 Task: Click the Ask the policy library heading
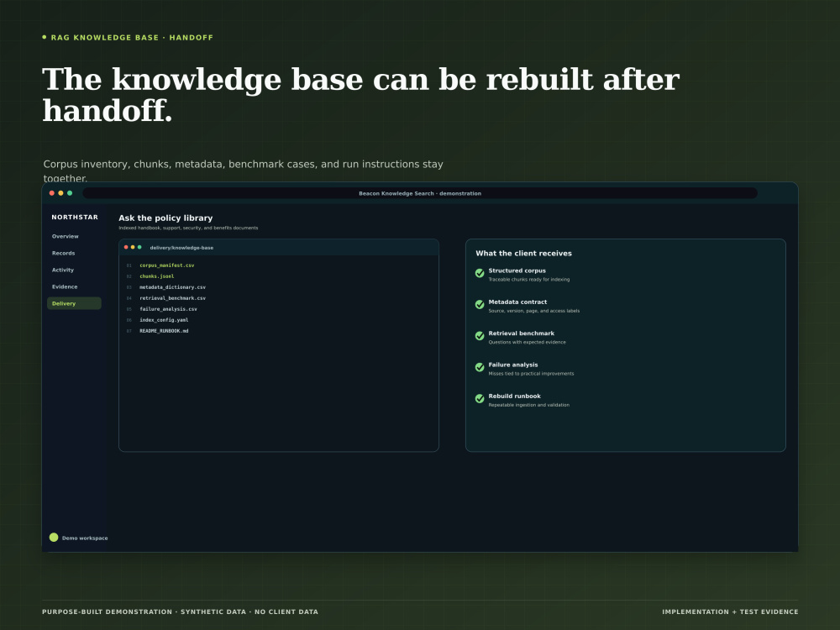pyautogui.click(x=165, y=218)
